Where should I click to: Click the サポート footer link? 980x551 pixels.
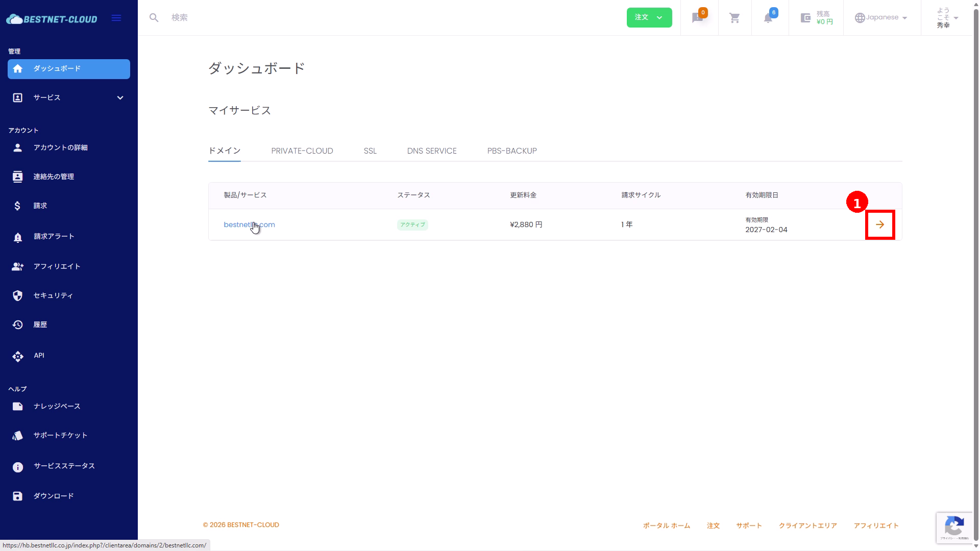749,525
